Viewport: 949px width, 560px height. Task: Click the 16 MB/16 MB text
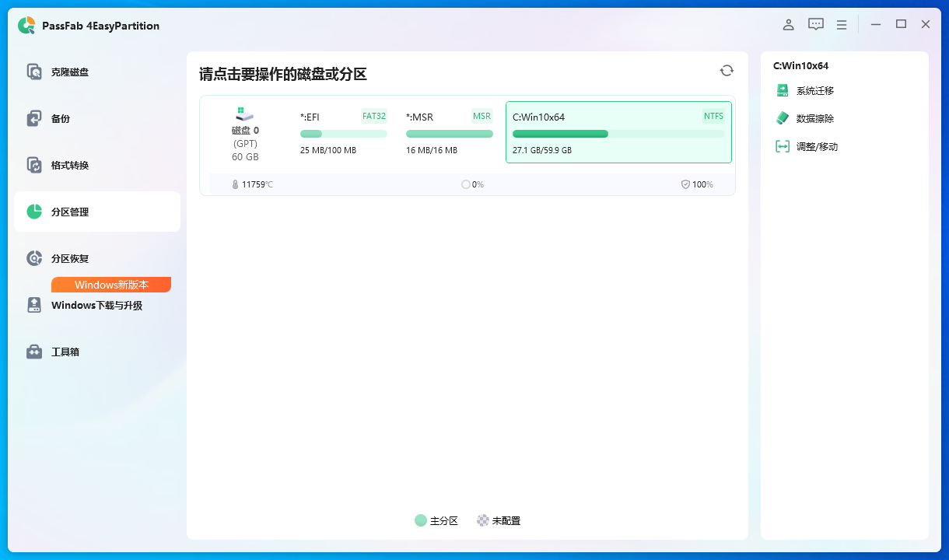tap(432, 150)
